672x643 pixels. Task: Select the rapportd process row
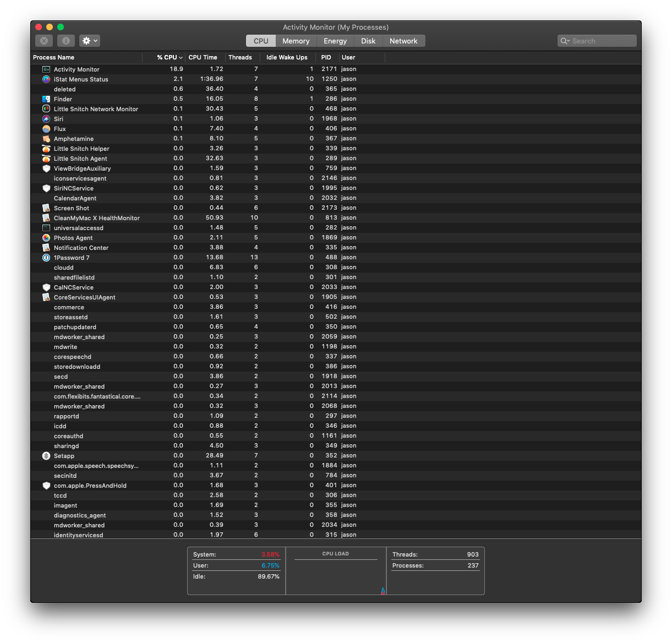point(336,416)
